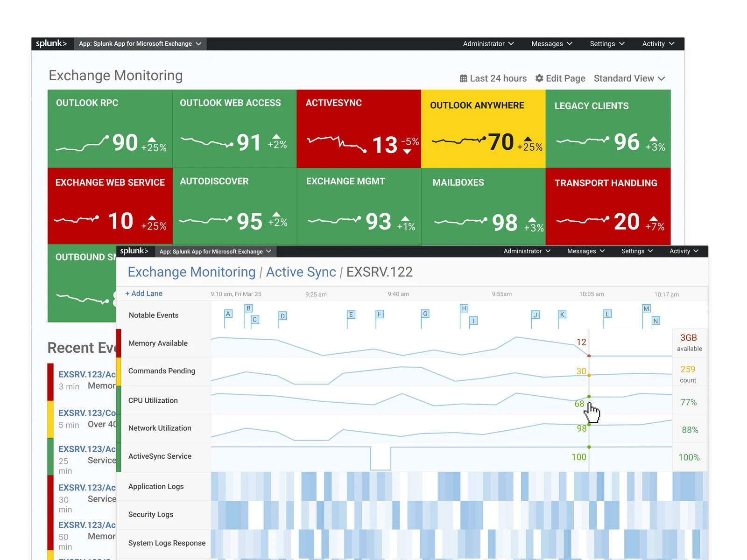
Task: Click notable event flag L
Action: tap(607, 314)
